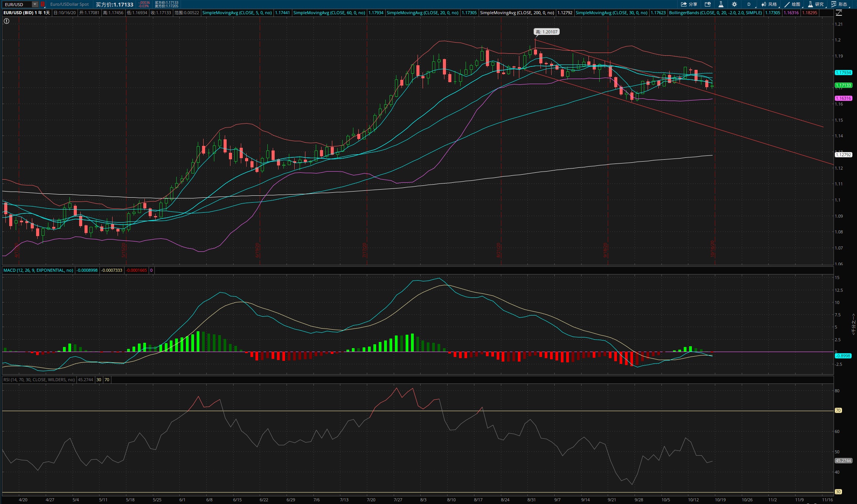Click the RSI header overbought value 70

point(107,380)
